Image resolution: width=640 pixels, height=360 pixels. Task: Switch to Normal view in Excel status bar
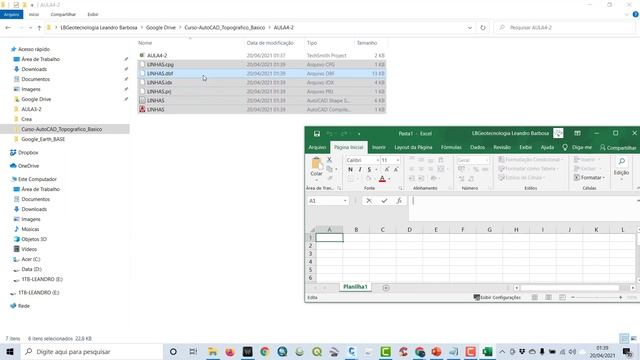534,297
